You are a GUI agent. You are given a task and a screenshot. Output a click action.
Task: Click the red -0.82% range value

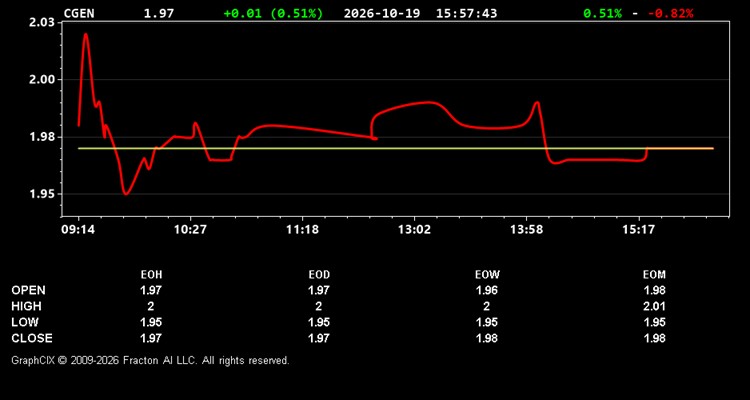point(670,13)
